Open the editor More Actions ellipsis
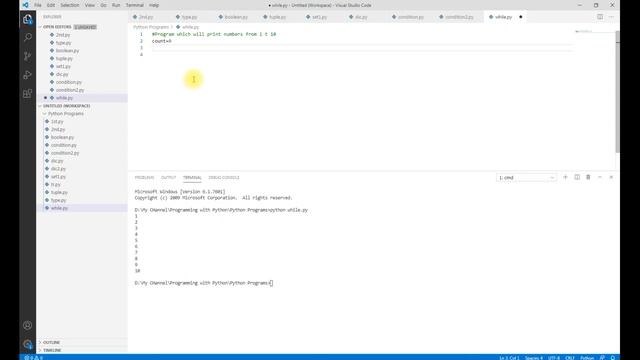Viewport: 640px width, 360px height. point(611,17)
